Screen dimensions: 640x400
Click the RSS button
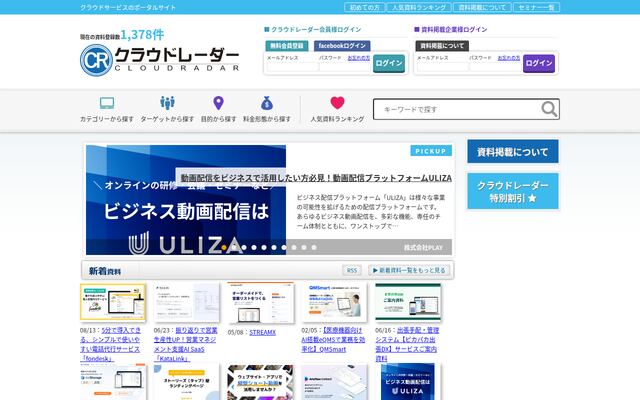[351, 270]
